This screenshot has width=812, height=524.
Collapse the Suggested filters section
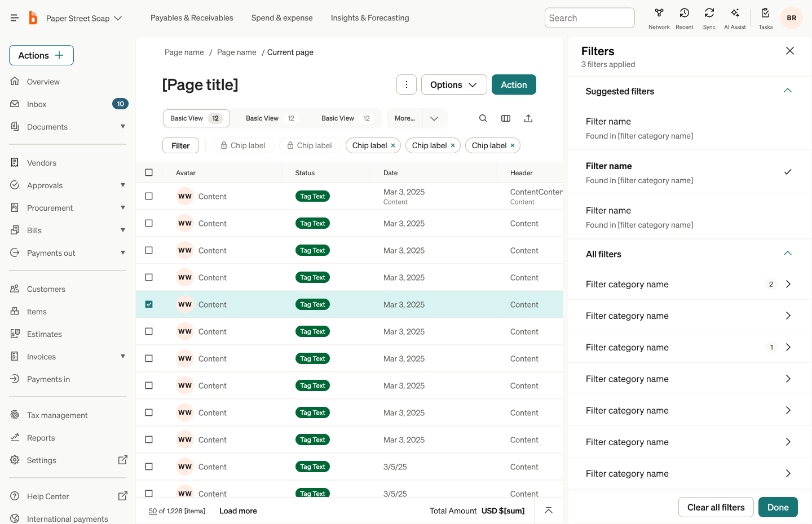click(x=788, y=91)
